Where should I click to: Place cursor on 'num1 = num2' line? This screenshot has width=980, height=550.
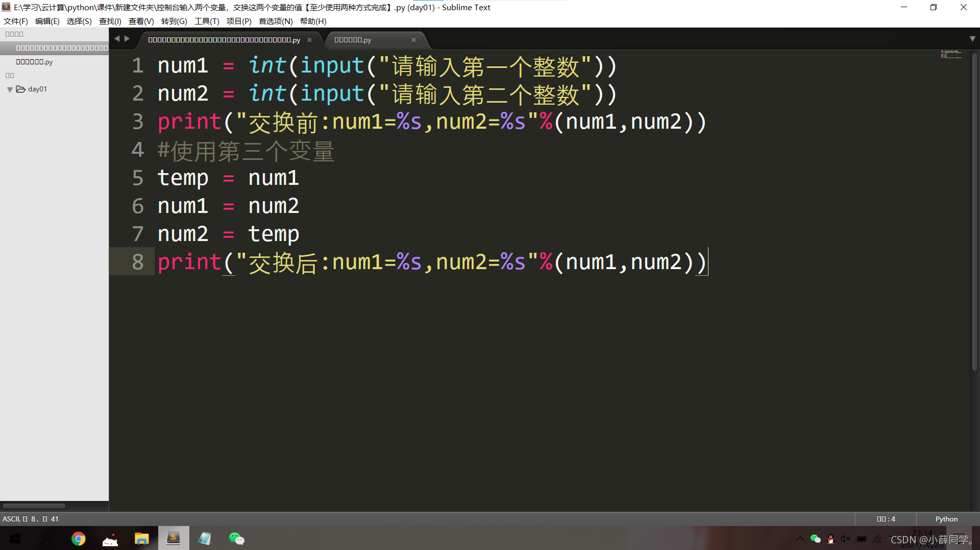tap(228, 206)
